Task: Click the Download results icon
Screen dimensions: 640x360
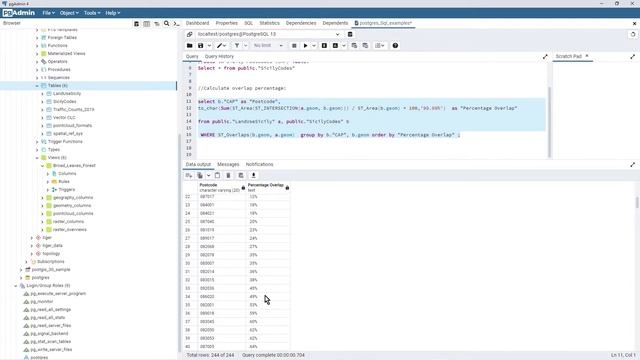Action: (253, 176)
